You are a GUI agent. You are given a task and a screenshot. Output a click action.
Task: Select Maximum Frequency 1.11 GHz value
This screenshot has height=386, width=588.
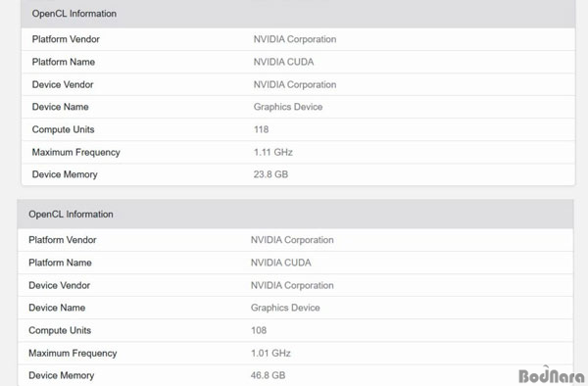pos(273,152)
